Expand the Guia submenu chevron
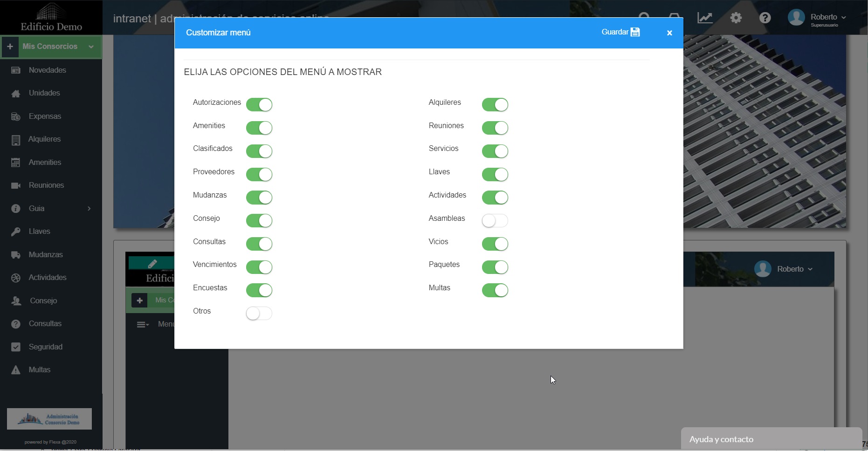The width and height of the screenshot is (868, 451). 89,208
